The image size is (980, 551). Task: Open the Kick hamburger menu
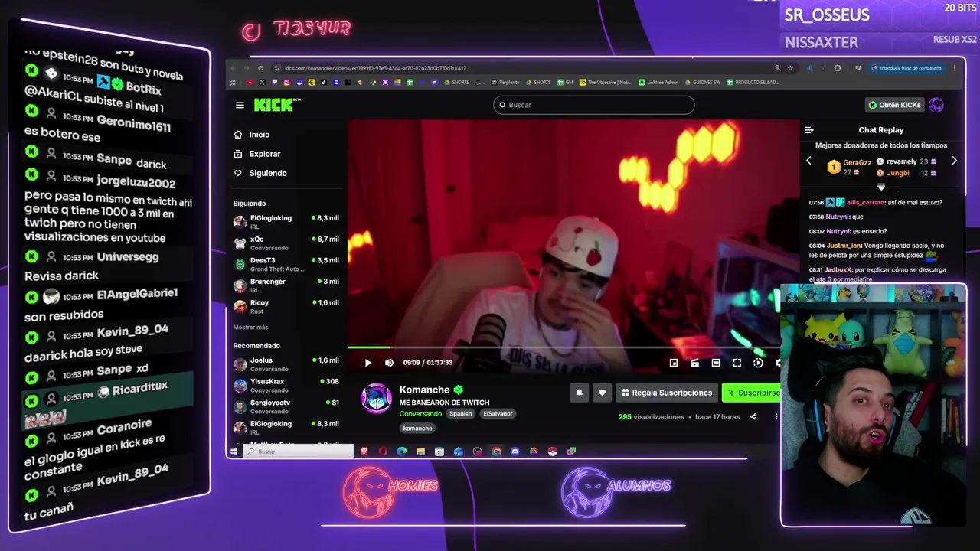click(x=240, y=106)
